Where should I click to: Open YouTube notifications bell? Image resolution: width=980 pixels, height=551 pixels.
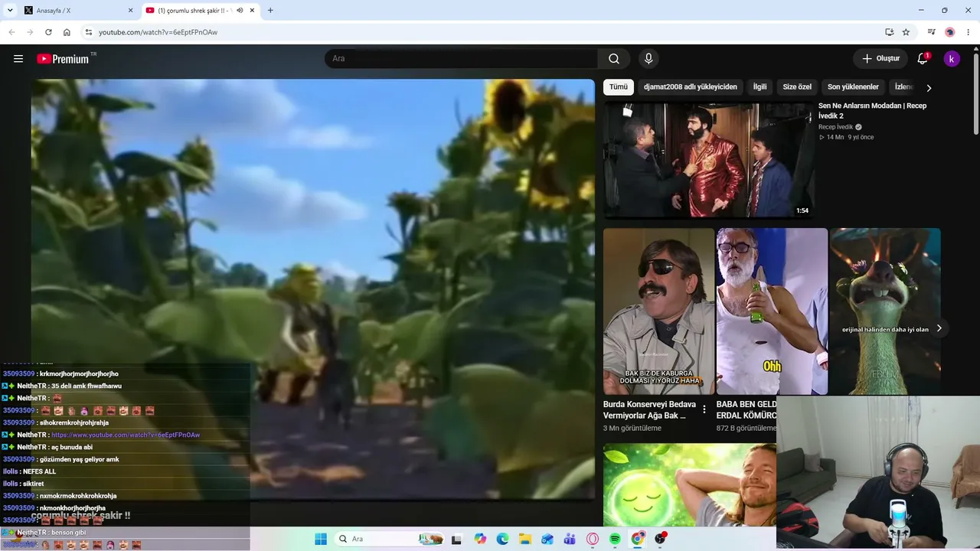(x=923, y=59)
